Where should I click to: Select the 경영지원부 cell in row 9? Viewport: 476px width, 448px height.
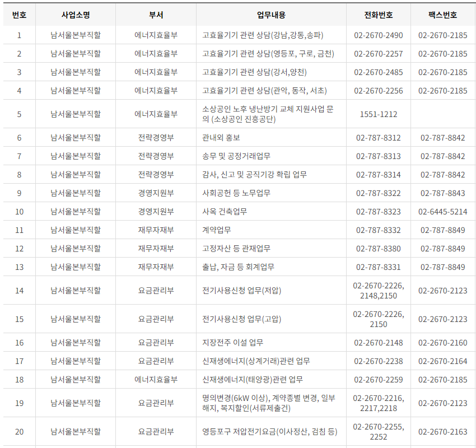(155, 193)
